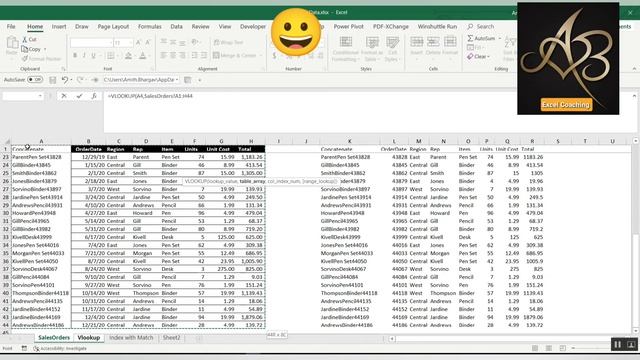
Task: Click the AutoSum sigma button
Action: (x=481, y=38)
